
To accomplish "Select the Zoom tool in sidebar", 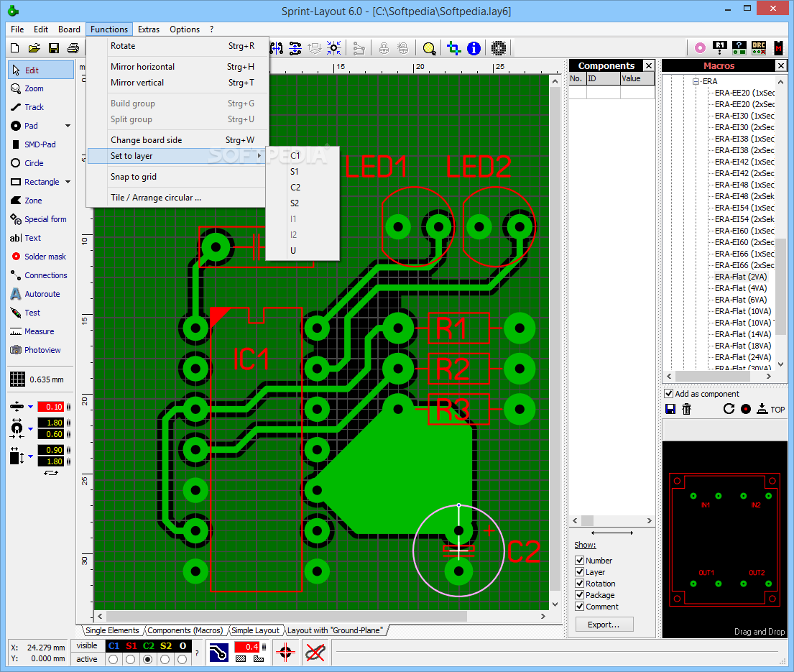I will (40, 88).
